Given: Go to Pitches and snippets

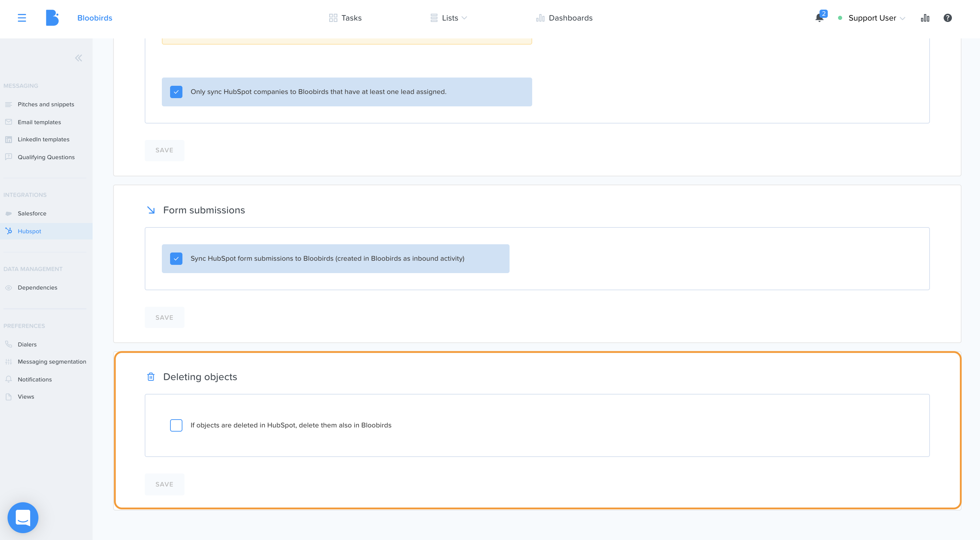Looking at the screenshot, I should pyautogui.click(x=46, y=104).
